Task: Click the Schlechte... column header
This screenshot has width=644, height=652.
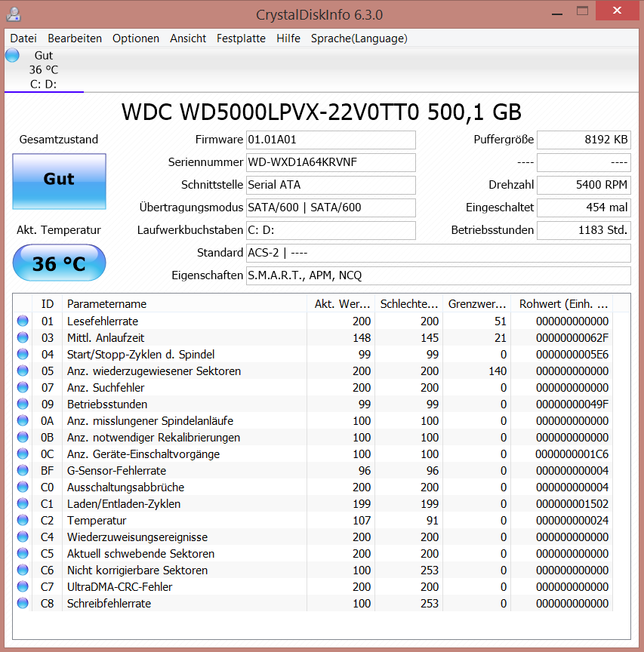Action: click(x=408, y=304)
